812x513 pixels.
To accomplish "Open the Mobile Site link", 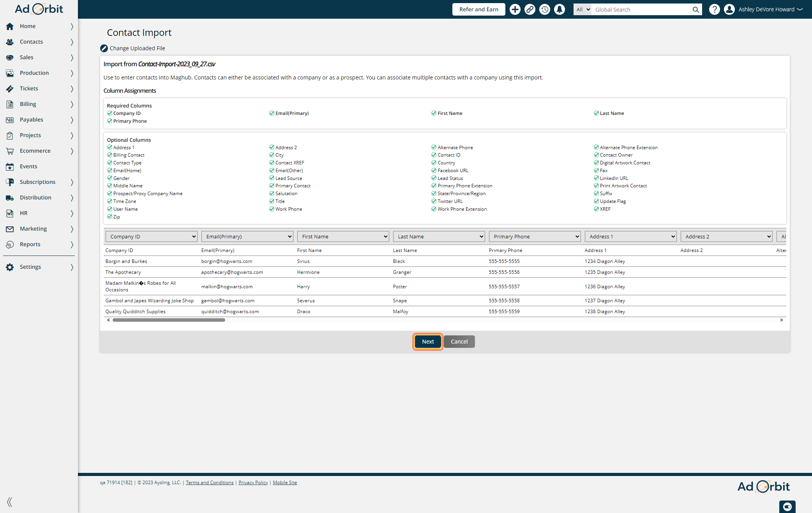I will click(x=285, y=483).
